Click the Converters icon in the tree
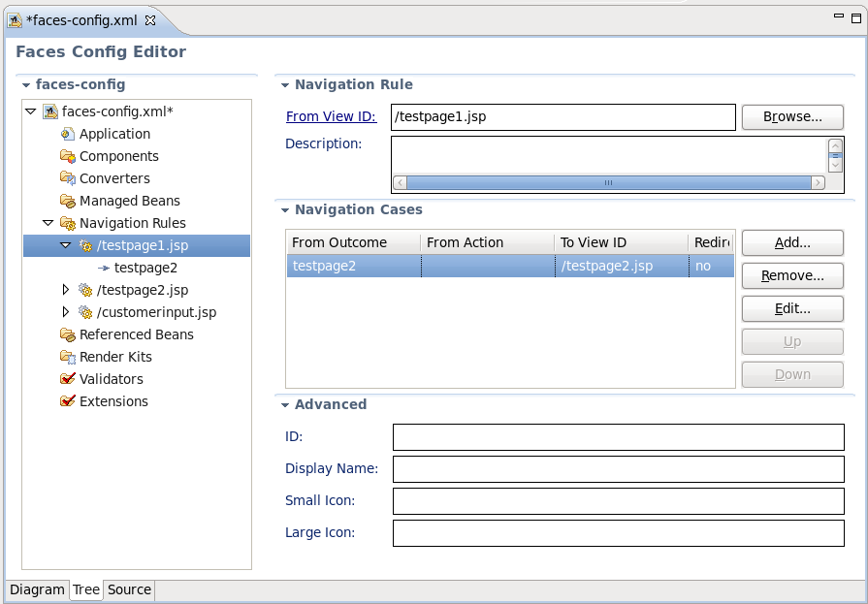The width and height of the screenshot is (868, 604). coord(66,178)
